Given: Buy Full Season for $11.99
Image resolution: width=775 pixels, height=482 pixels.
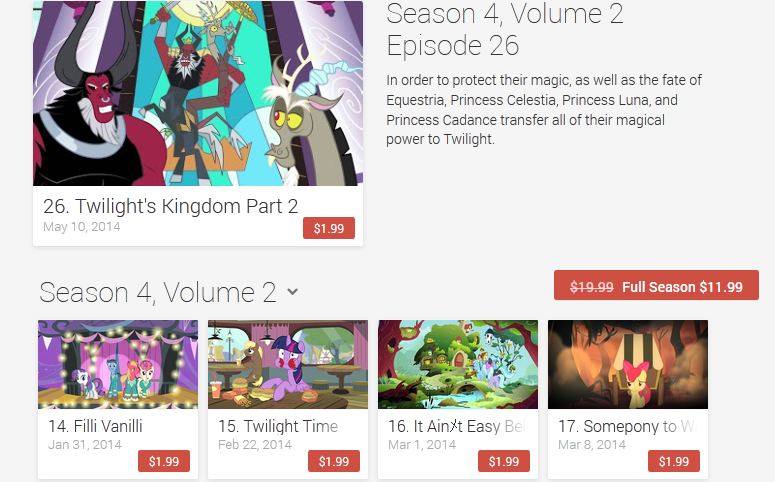Looking at the screenshot, I should [x=656, y=285].
